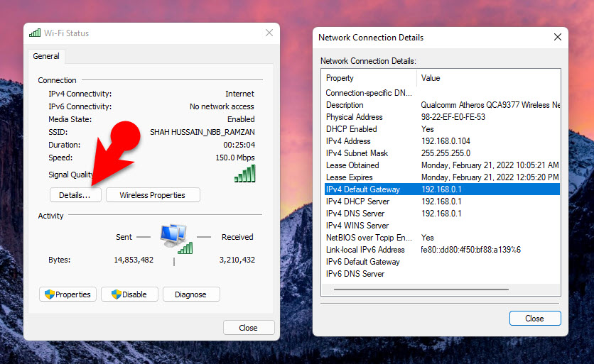This screenshot has width=594, height=364.
Task: Click the duration value 00:25:04
Action: pyautogui.click(x=239, y=145)
